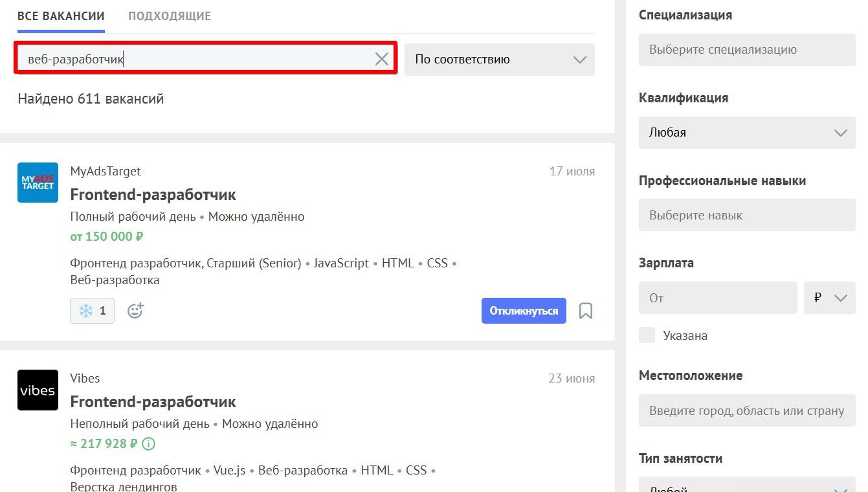Toggle the "Указана" salary checkbox

coord(647,335)
